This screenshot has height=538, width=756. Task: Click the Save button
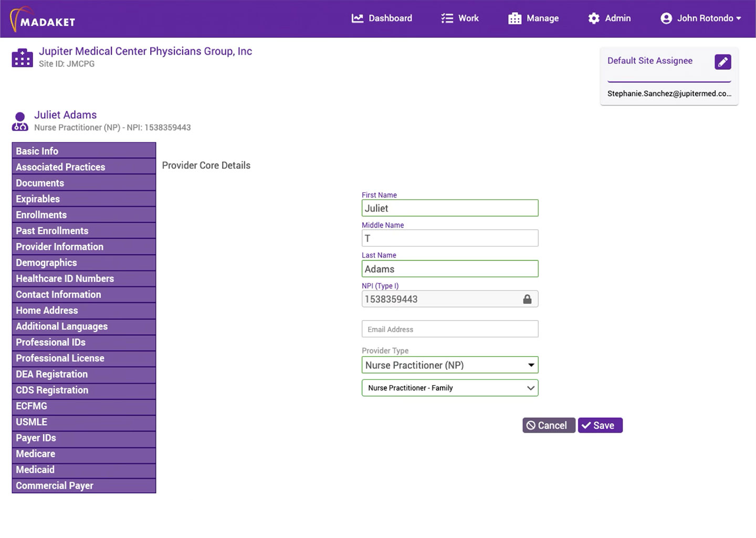[600, 426]
